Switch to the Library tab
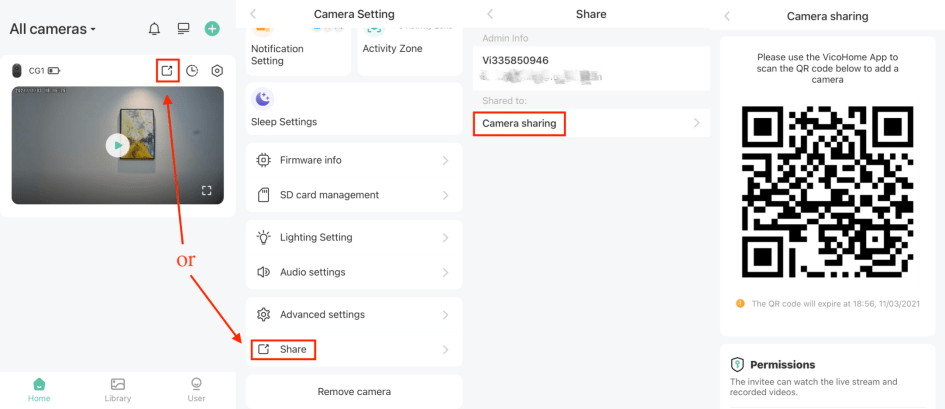Image resolution: width=945 pixels, height=409 pixels. [118, 389]
